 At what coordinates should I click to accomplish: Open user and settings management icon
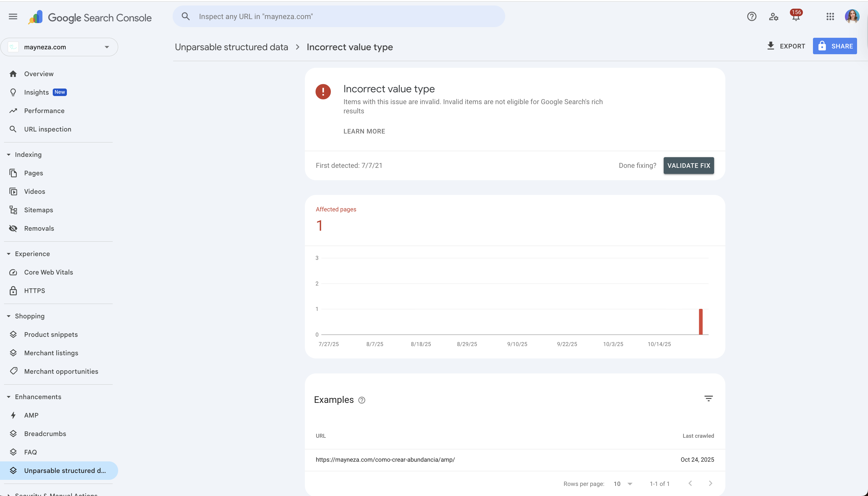click(773, 16)
